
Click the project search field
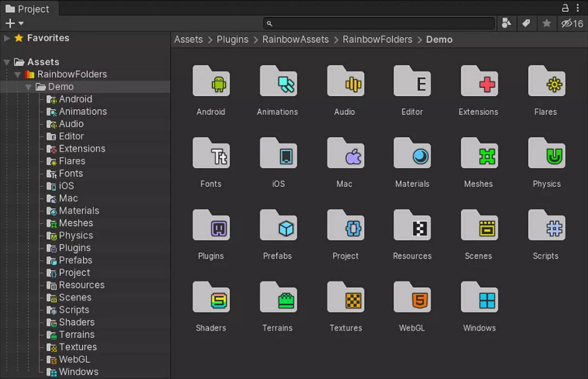coord(379,23)
